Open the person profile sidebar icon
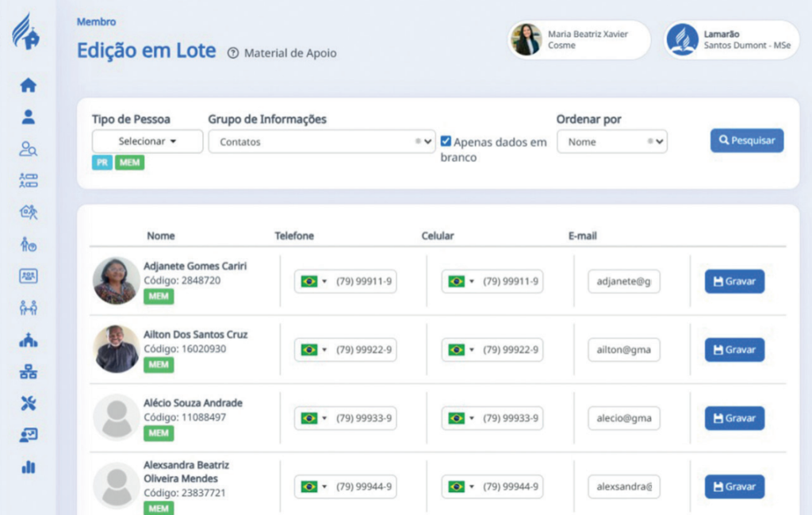812x515 pixels. [x=29, y=117]
